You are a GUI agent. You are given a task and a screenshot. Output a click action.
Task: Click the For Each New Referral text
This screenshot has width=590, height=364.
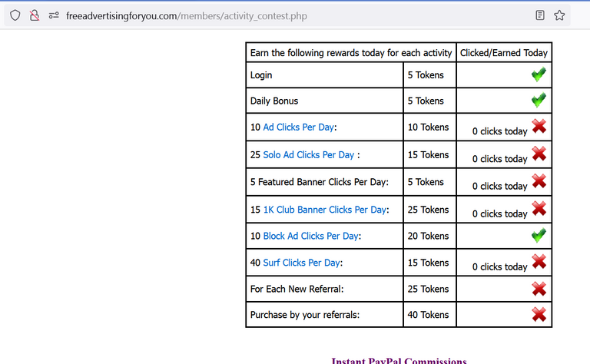point(297,289)
